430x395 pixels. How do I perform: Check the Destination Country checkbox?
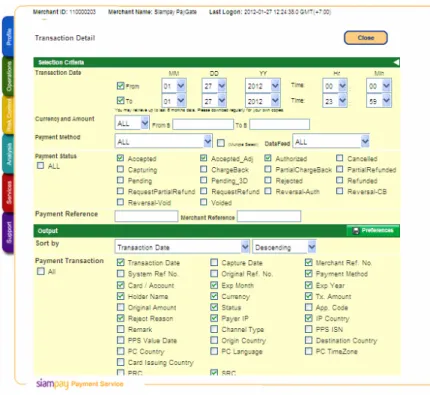tap(309, 340)
